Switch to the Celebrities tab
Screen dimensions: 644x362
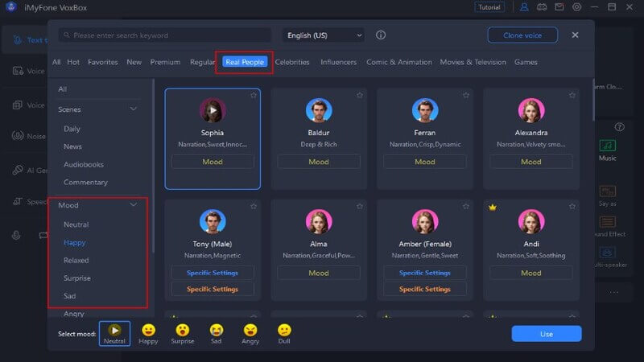click(292, 62)
